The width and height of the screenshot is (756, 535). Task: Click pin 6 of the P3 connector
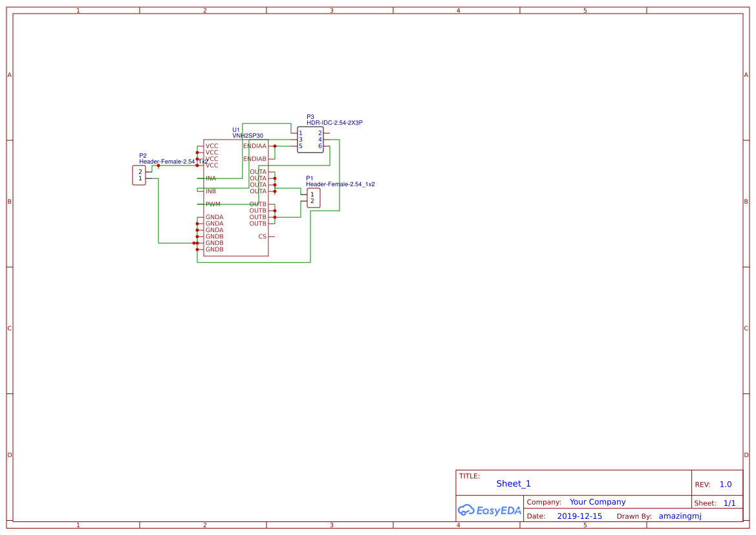[319, 146]
